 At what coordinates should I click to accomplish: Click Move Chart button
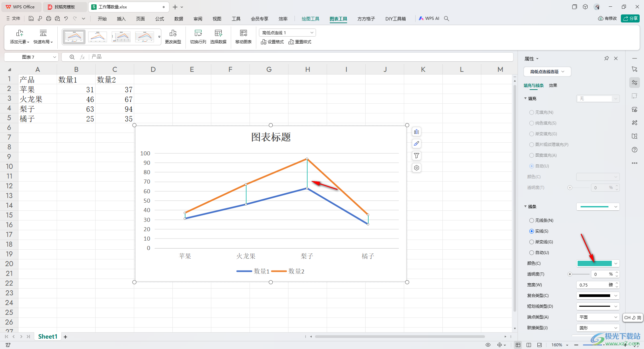(244, 37)
